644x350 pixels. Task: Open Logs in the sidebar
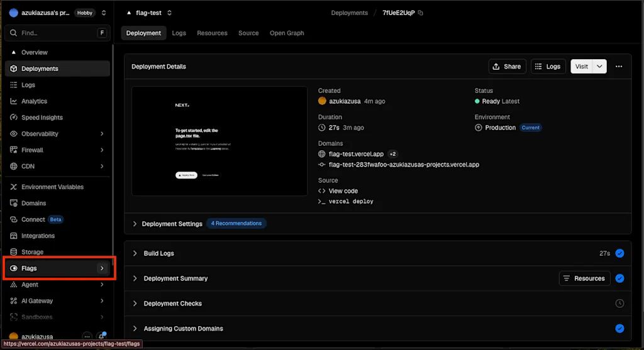tap(57, 85)
